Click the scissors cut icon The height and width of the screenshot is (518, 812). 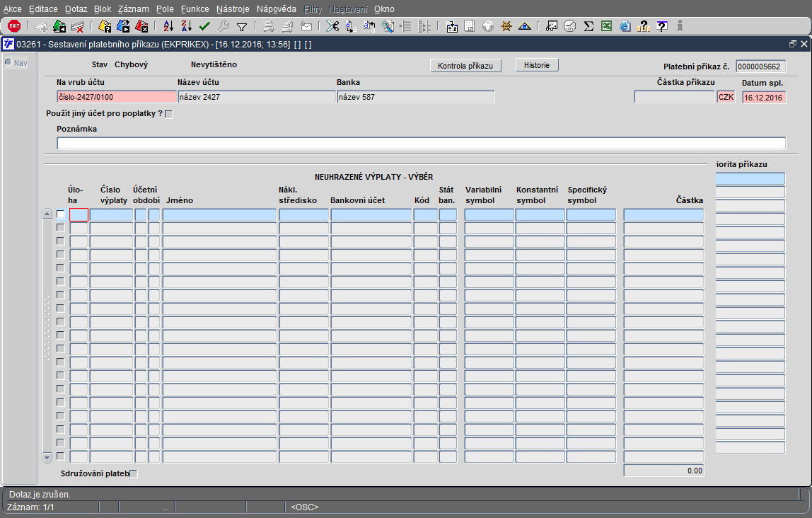tap(332, 25)
